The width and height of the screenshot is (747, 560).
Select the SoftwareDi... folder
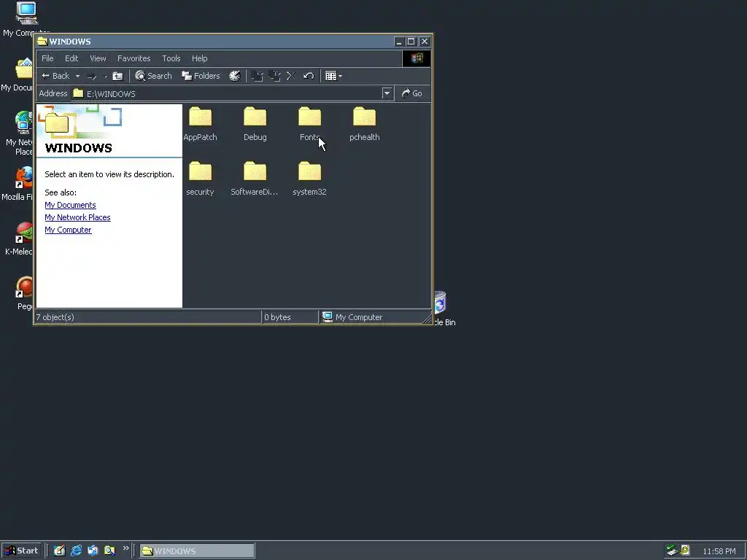tap(255, 179)
